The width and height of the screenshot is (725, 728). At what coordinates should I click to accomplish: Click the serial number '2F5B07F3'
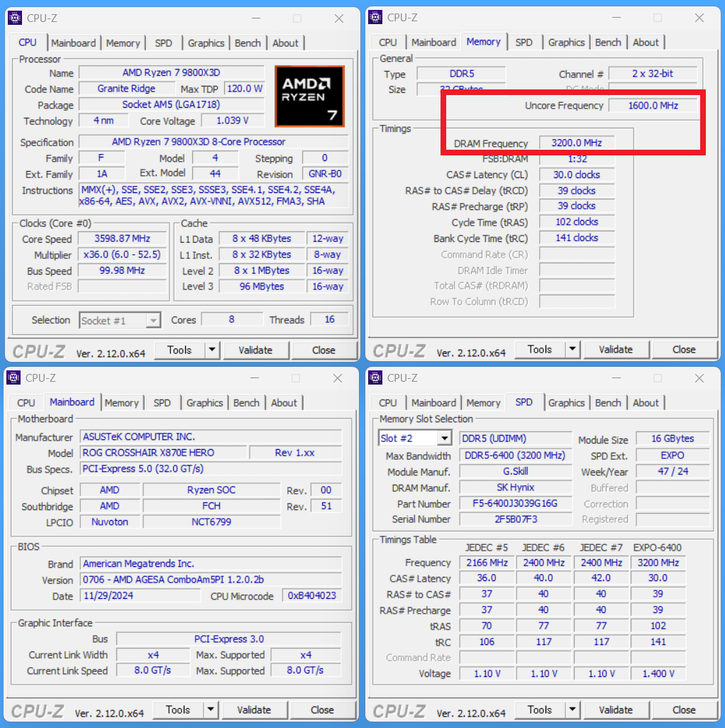tap(515, 519)
